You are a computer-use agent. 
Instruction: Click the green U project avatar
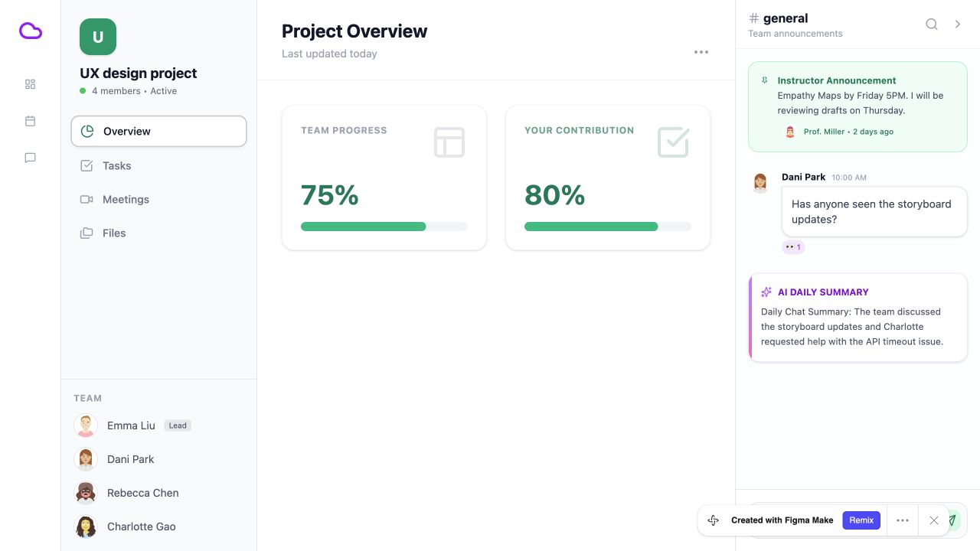point(98,37)
